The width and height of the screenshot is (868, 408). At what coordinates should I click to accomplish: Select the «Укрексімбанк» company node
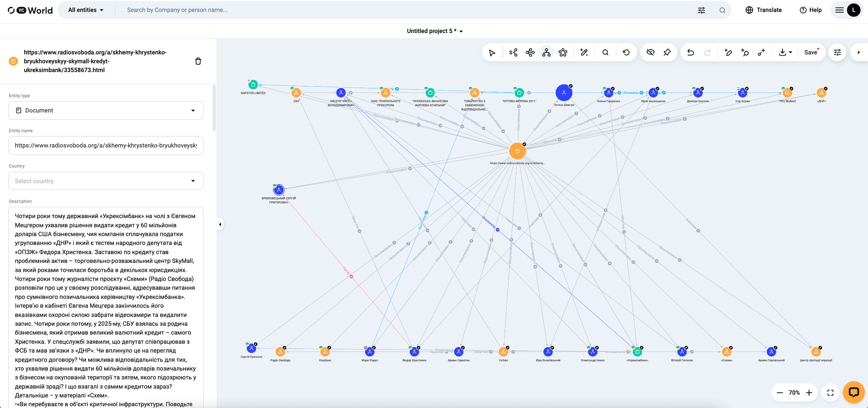[x=637, y=352]
